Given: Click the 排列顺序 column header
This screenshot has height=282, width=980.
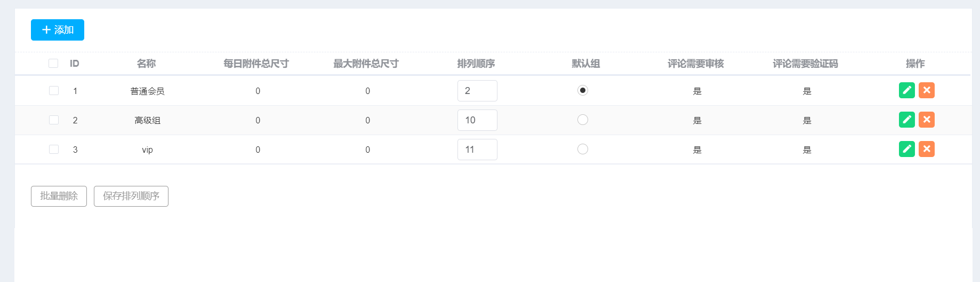Looking at the screenshot, I should click(476, 64).
